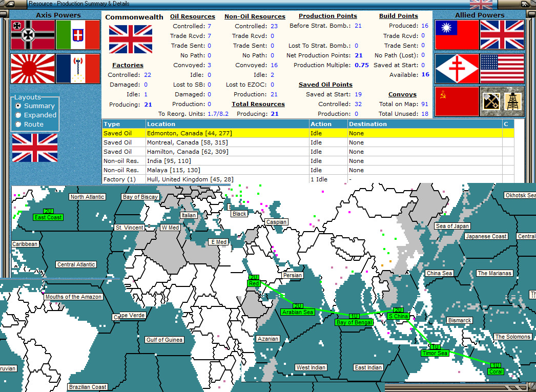The height and width of the screenshot is (392, 536).
Task: Select the United Kingdom flag under Allied Powers
Action: (x=502, y=35)
